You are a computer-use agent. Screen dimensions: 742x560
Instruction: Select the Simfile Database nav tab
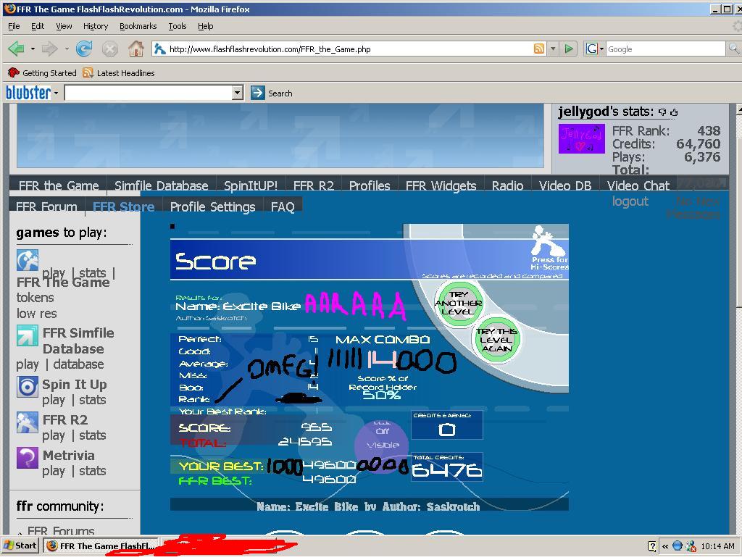click(x=162, y=185)
